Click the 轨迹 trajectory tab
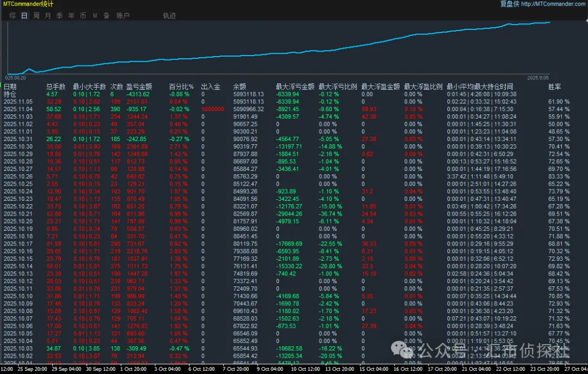Screen dimensions: 588x374 click(169, 16)
